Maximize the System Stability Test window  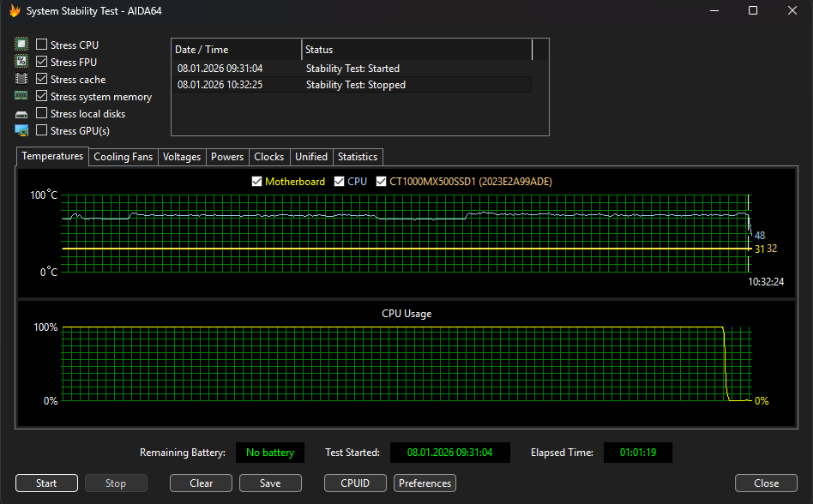753,11
